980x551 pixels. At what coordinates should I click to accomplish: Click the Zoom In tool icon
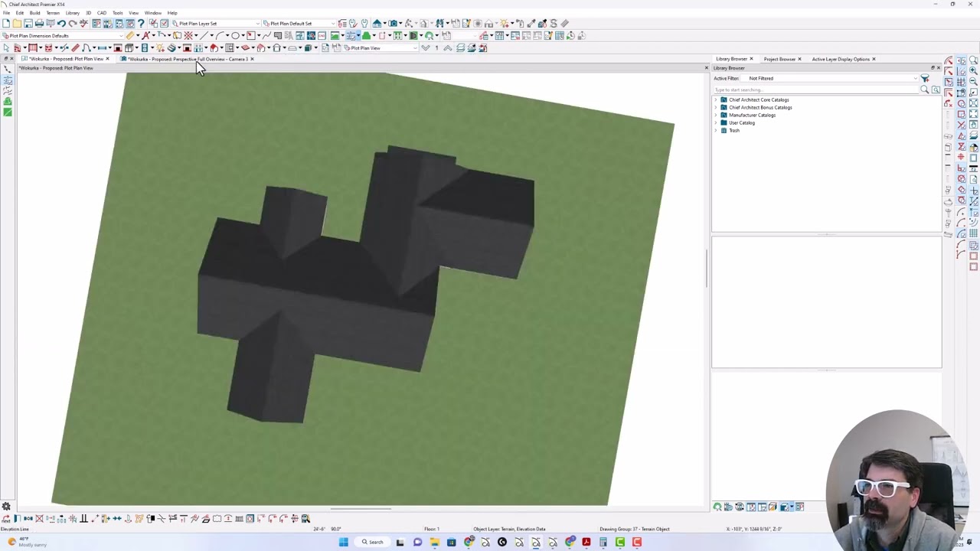974,70
